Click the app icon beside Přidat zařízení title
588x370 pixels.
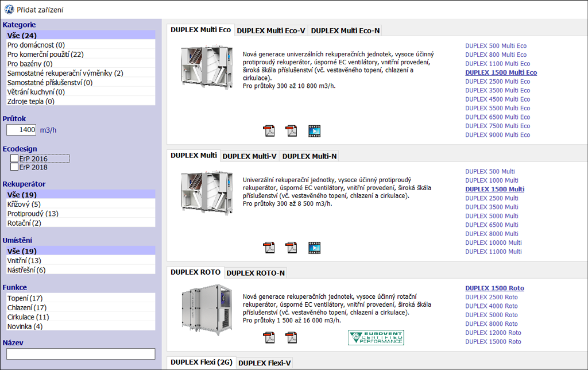(9, 9)
